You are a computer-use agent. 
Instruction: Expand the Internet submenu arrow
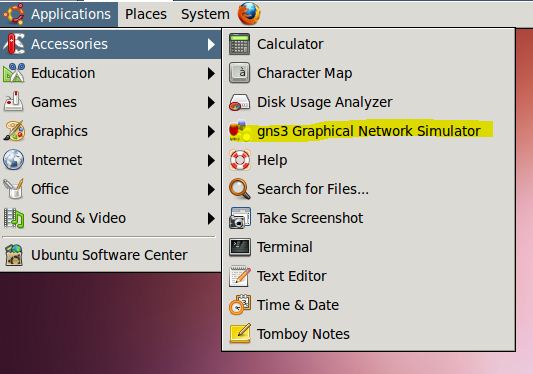(211, 160)
